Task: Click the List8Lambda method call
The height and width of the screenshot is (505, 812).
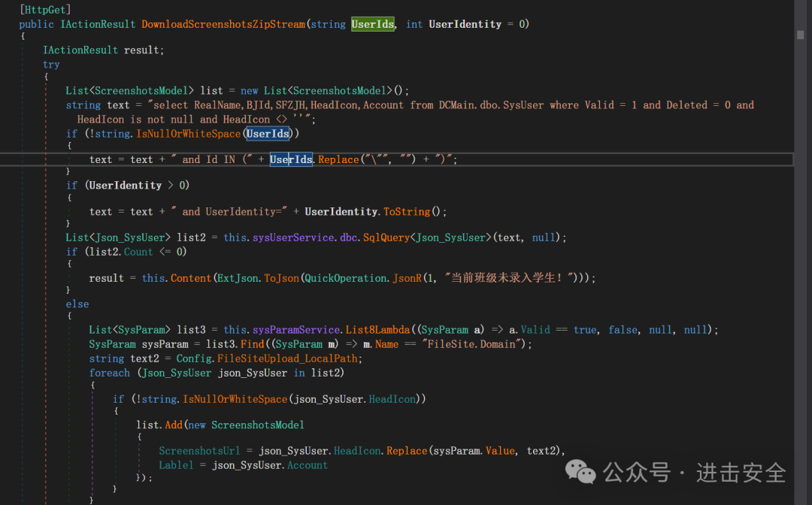Action: pyautogui.click(x=377, y=330)
